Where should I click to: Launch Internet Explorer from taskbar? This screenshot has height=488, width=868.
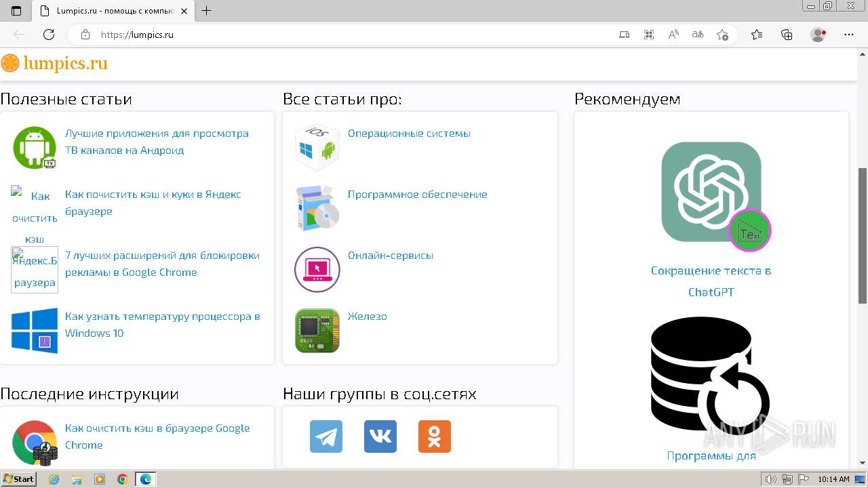click(x=54, y=479)
